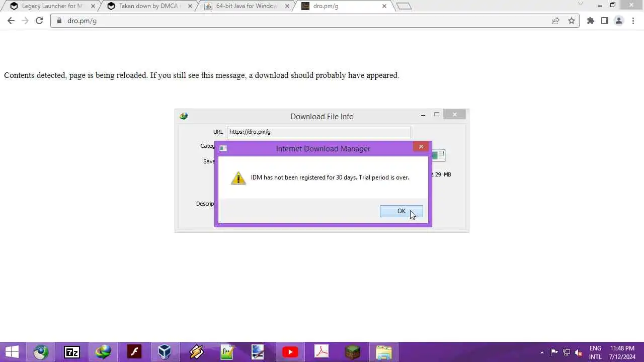Click the warning triangle icon in dialog
644x362 pixels.
[238, 178]
